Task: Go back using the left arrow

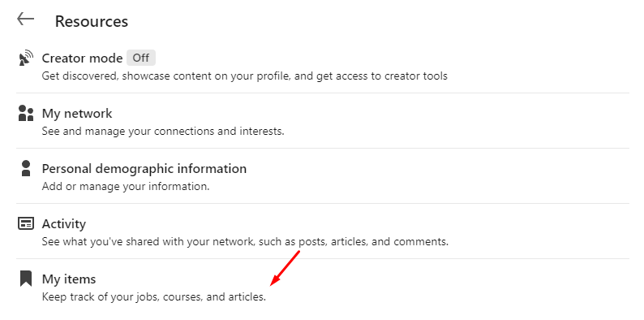Action: pos(25,19)
